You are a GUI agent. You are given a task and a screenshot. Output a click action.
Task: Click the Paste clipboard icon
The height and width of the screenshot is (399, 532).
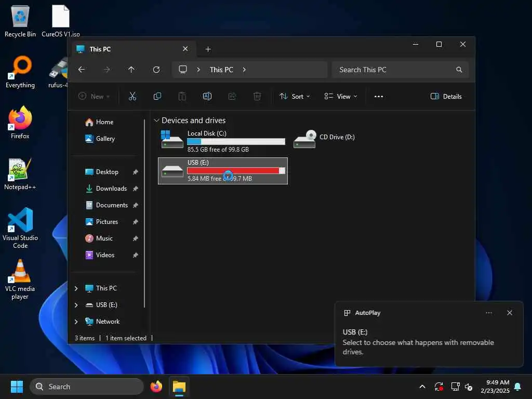[x=182, y=96]
